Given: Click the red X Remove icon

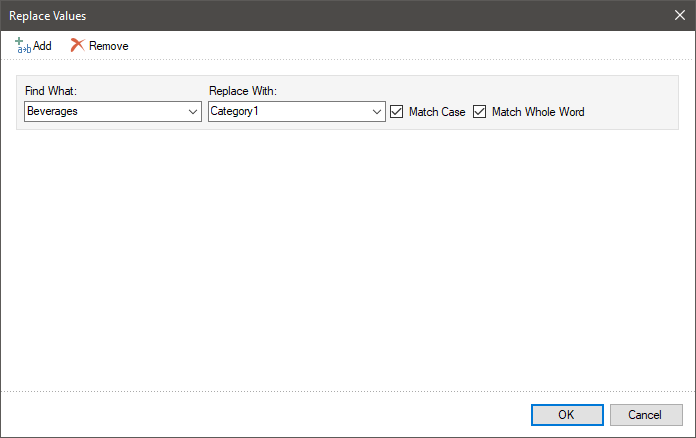Looking at the screenshot, I should pyautogui.click(x=77, y=46).
